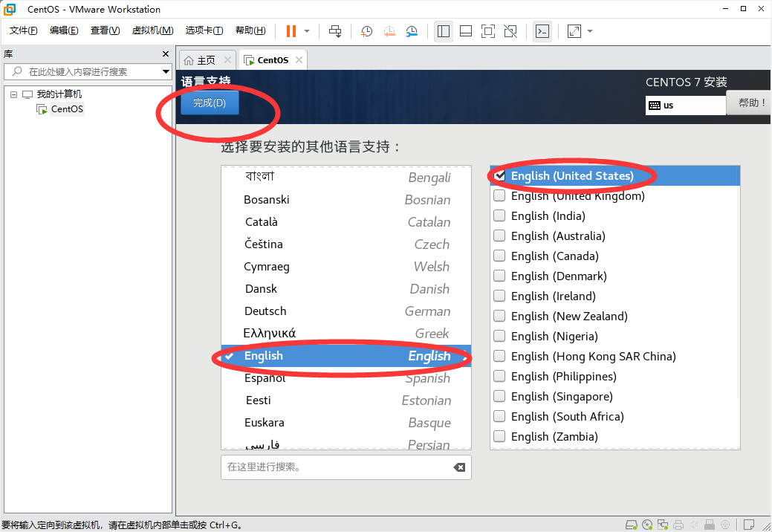Enter full screen mode icon
Image resolution: width=772 pixels, height=532 pixels.
488,31
